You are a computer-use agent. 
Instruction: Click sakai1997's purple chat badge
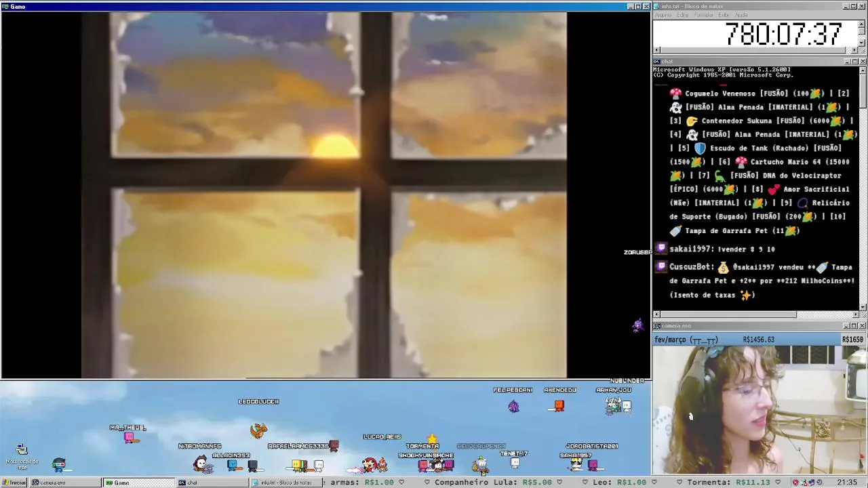click(662, 249)
